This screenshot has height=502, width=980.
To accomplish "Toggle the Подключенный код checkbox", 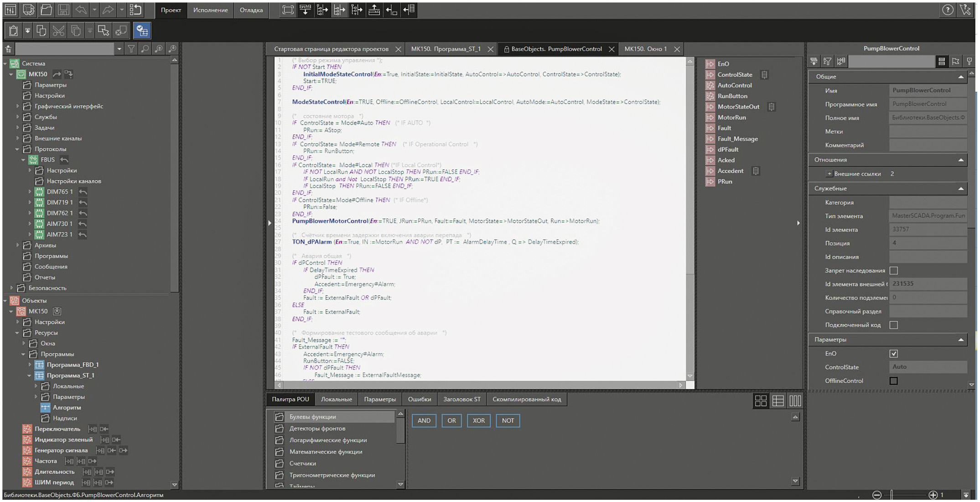I will [894, 325].
